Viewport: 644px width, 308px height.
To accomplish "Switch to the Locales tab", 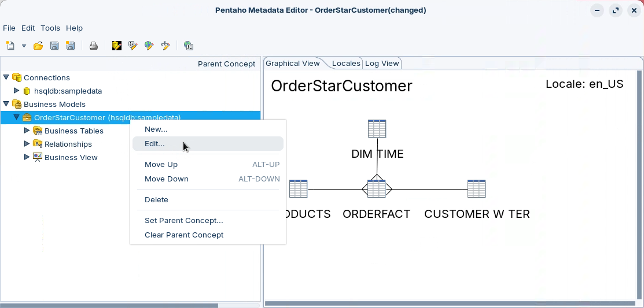I will (346, 64).
